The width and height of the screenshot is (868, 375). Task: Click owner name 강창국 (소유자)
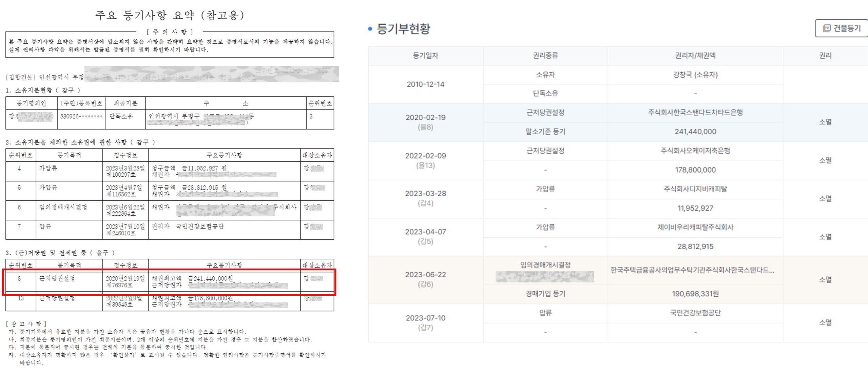point(695,75)
